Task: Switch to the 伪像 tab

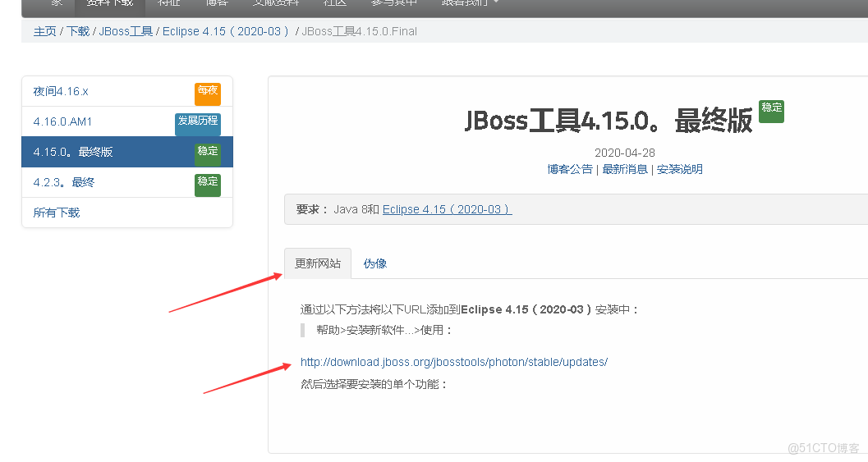Action: point(374,264)
